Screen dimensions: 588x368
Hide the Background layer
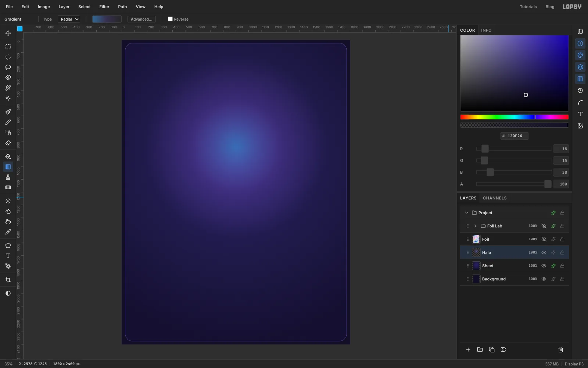click(x=544, y=279)
